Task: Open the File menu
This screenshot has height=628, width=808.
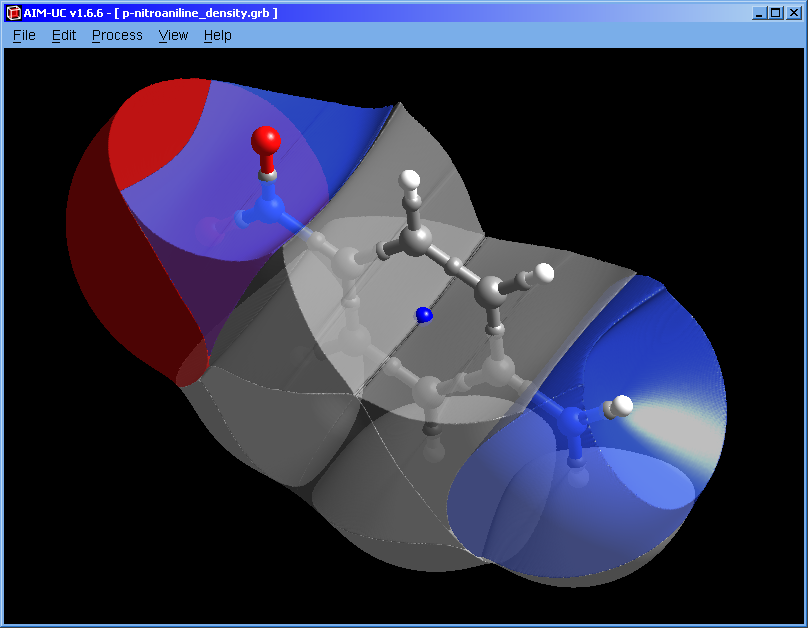Action: (x=24, y=35)
